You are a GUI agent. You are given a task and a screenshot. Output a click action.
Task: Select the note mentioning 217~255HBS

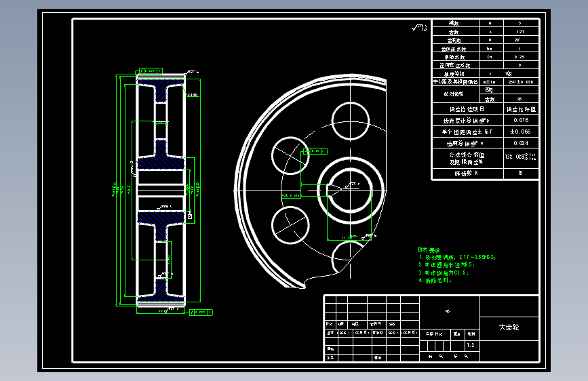458,257
